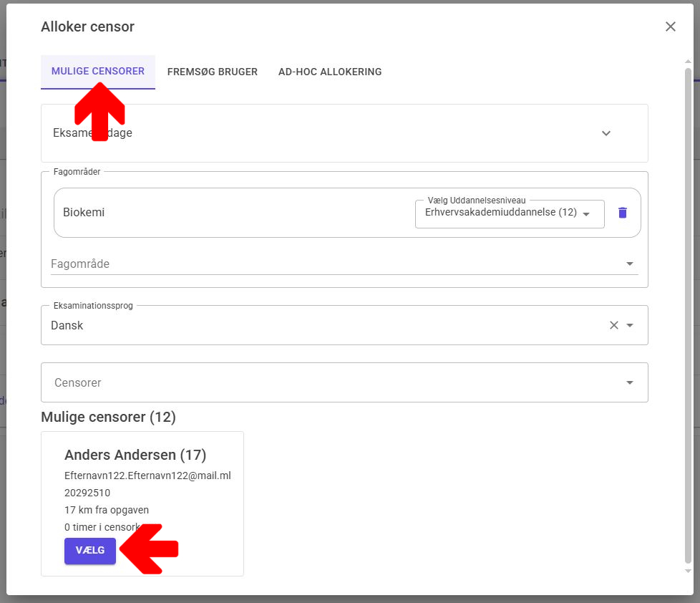700x603 pixels.
Task: Select the Anders Andersen (17) card title
Action: coord(135,455)
